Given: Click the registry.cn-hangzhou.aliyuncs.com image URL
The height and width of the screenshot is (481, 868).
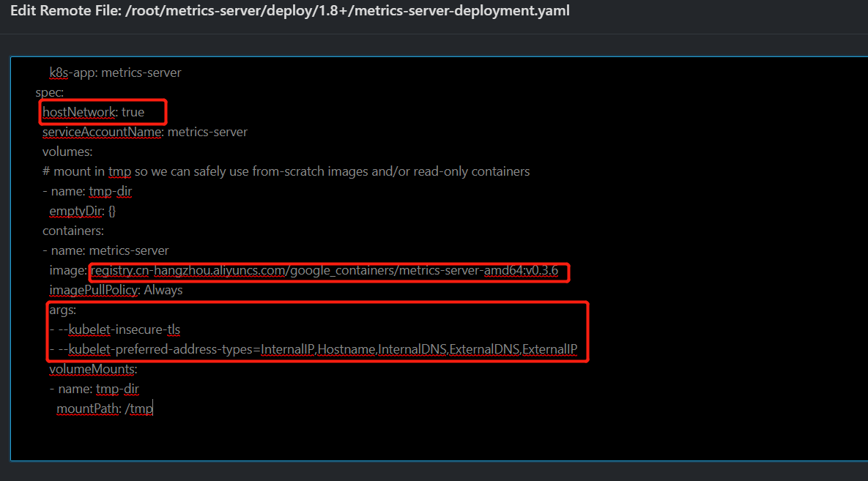Looking at the screenshot, I should pos(324,271).
